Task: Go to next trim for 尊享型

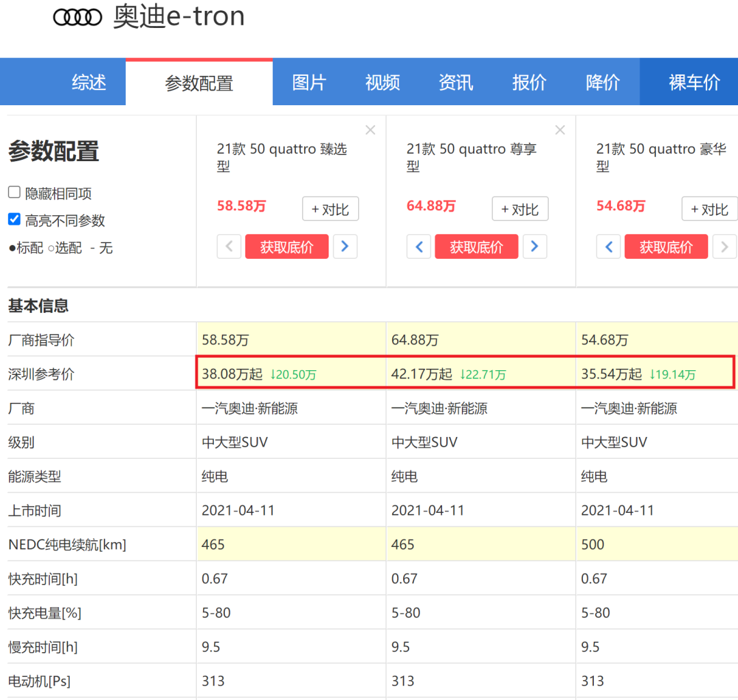Action: 534,247
